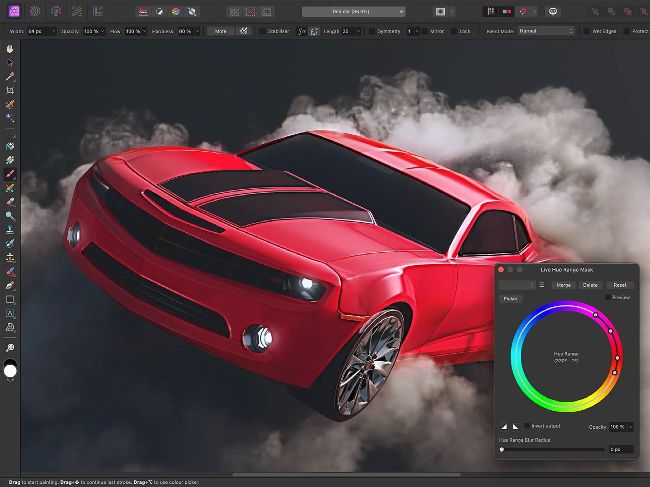Expand the Opacity dropdown in mask dialog
650x487 pixels.
pos(629,427)
